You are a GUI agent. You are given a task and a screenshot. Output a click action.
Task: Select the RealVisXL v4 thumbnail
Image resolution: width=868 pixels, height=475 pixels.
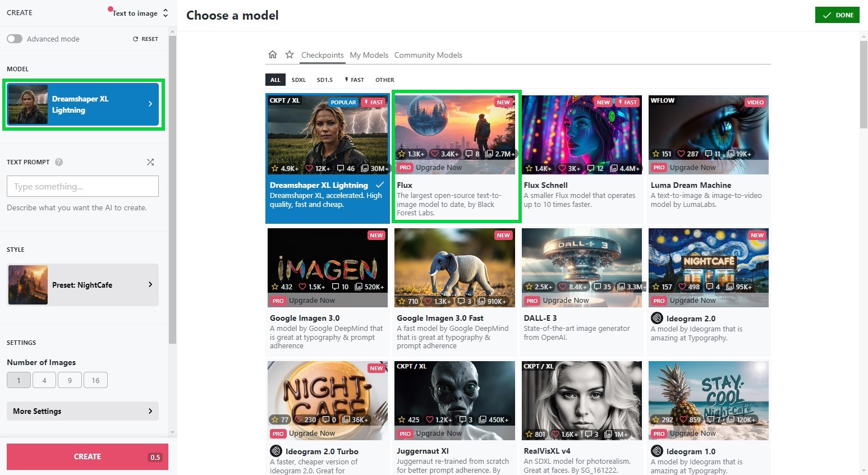[582, 400]
